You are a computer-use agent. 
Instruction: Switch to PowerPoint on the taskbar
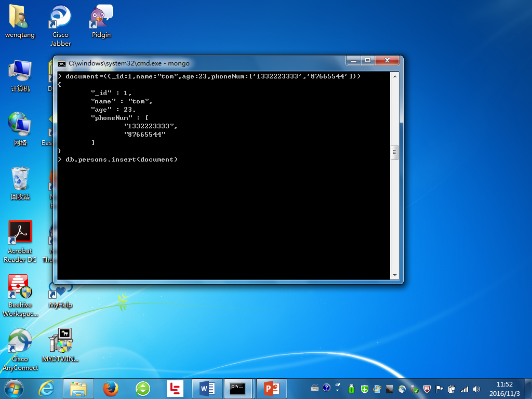tap(272, 389)
